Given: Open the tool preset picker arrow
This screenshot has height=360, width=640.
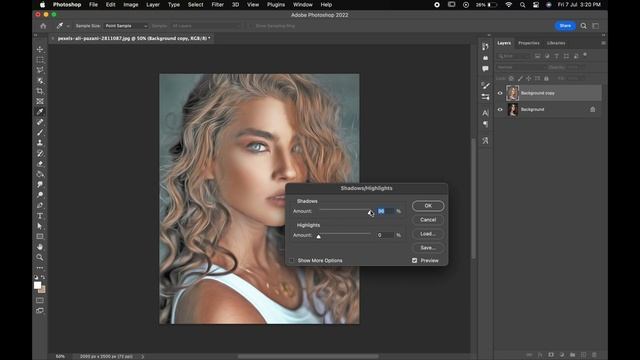Looking at the screenshot, I should coord(68,26).
